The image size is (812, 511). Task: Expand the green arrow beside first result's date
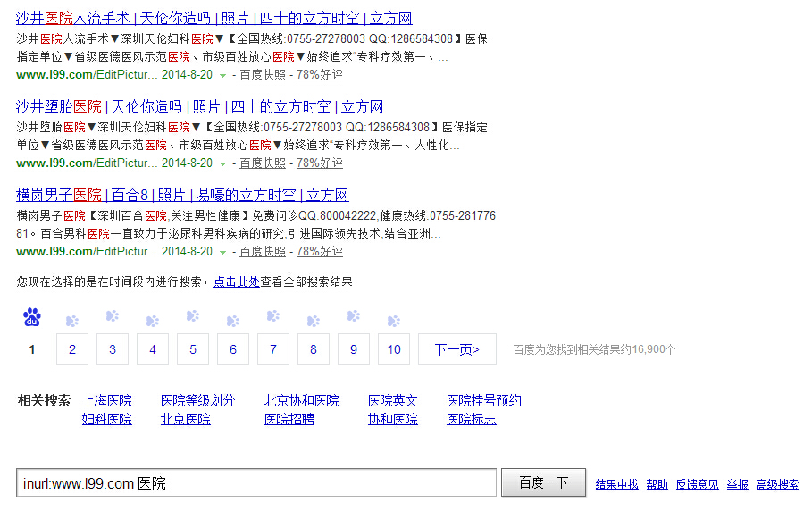coord(222,76)
